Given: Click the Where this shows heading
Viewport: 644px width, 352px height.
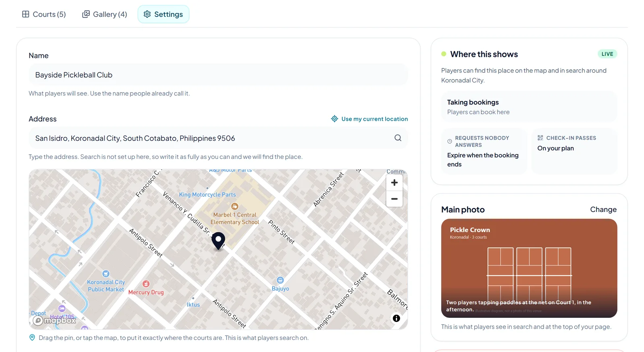Looking at the screenshot, I should [x=484, y=54].
